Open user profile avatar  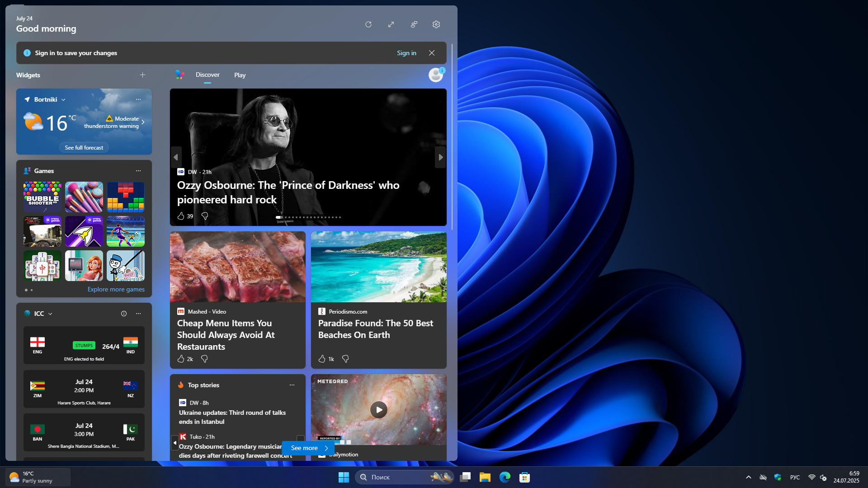coord(436,75)
